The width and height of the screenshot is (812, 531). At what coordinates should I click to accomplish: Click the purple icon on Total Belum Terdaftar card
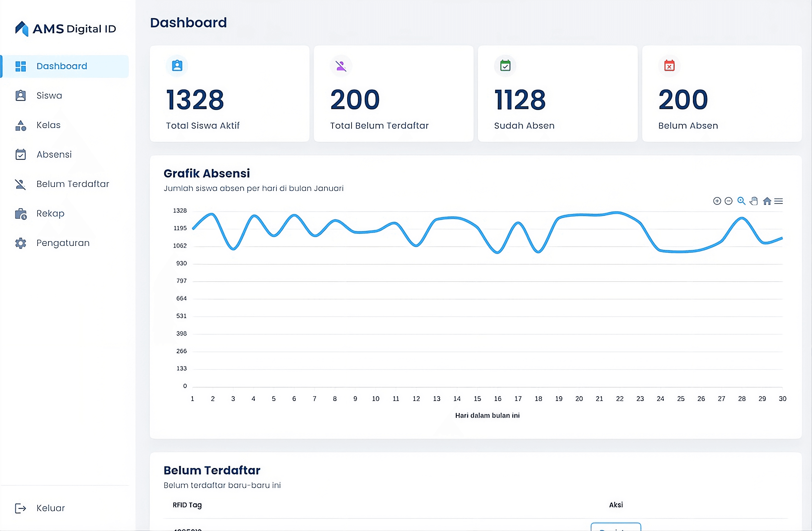click(341, 66)
